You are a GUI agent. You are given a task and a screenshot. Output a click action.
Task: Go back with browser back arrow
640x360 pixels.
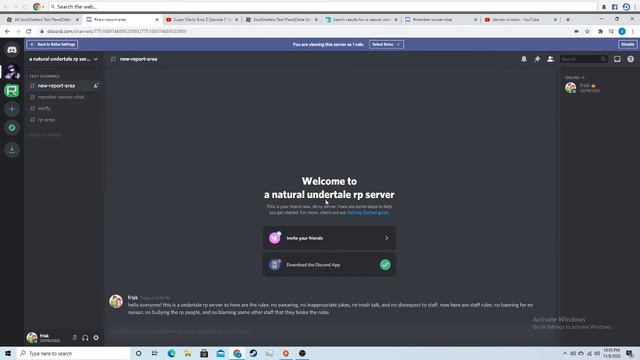(x=7, y=31)
